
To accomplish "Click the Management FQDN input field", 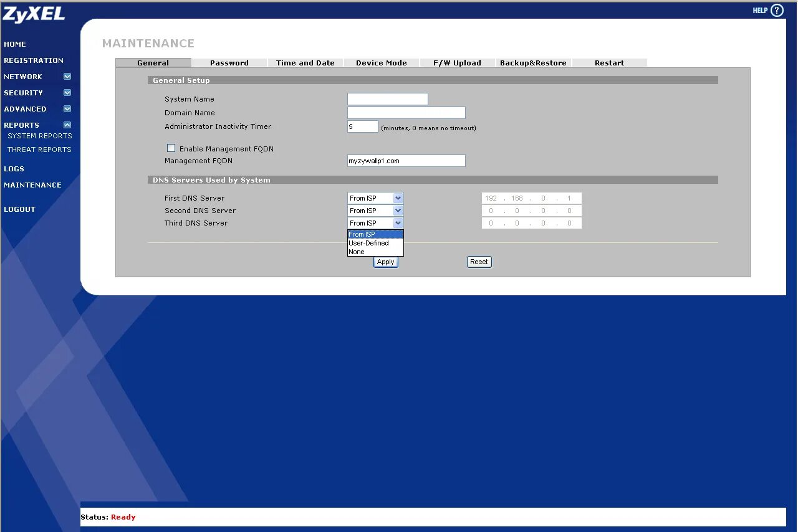I will point(406,161).
